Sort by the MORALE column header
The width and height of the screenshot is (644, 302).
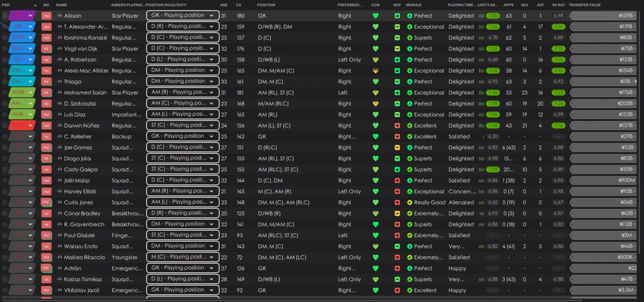pos(414,5)
